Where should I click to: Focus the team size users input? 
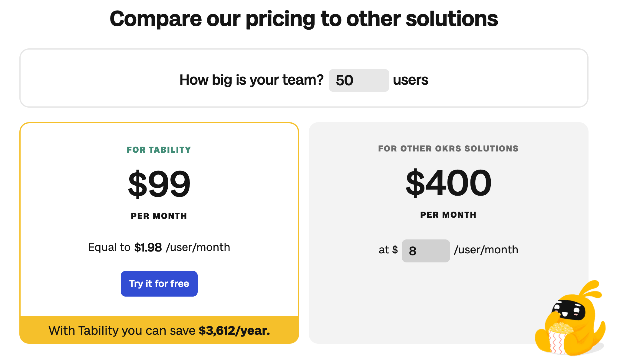point(358,80)
